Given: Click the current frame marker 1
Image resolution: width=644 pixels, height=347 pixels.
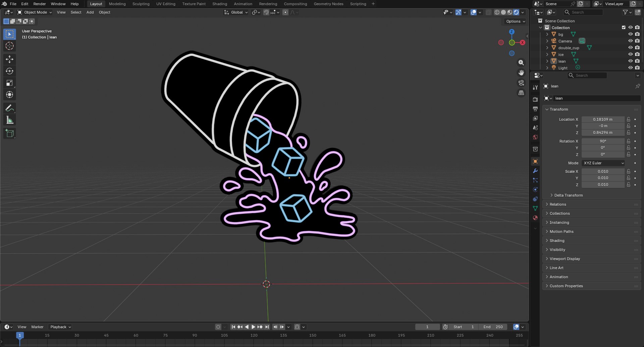Looking at the screenshot, I should 20,335.
